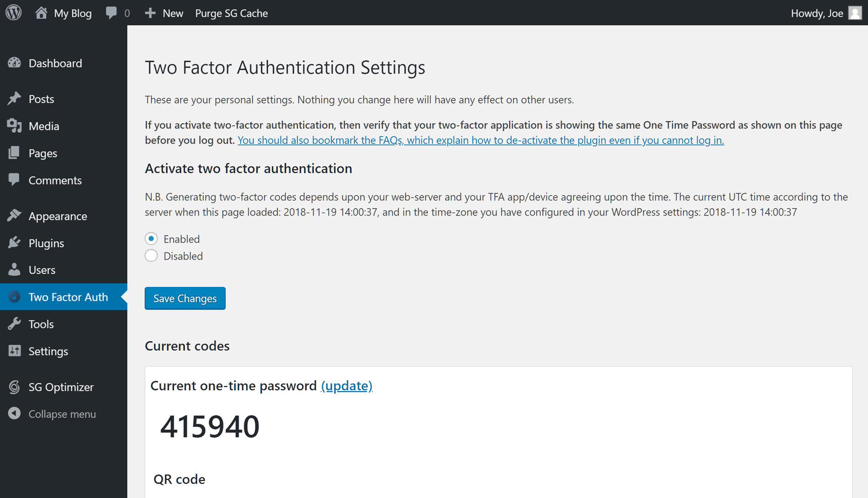
Task: Open Plugins menu label
Action: [x=46, y=243]
